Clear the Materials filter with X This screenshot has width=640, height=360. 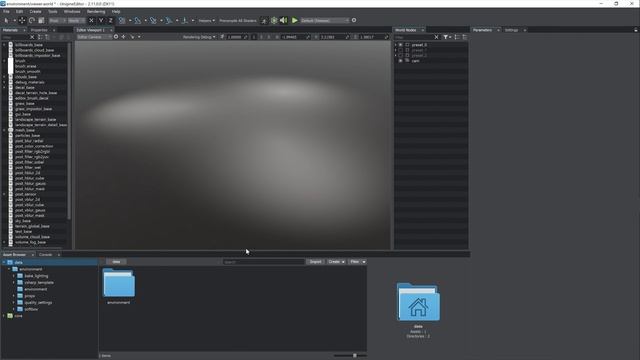coord(32,37)
